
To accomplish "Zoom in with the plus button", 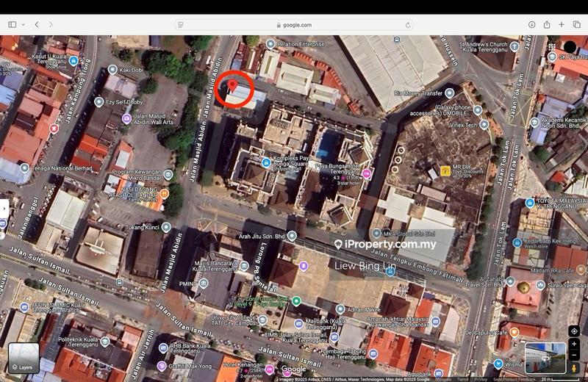I will point(574,344).
